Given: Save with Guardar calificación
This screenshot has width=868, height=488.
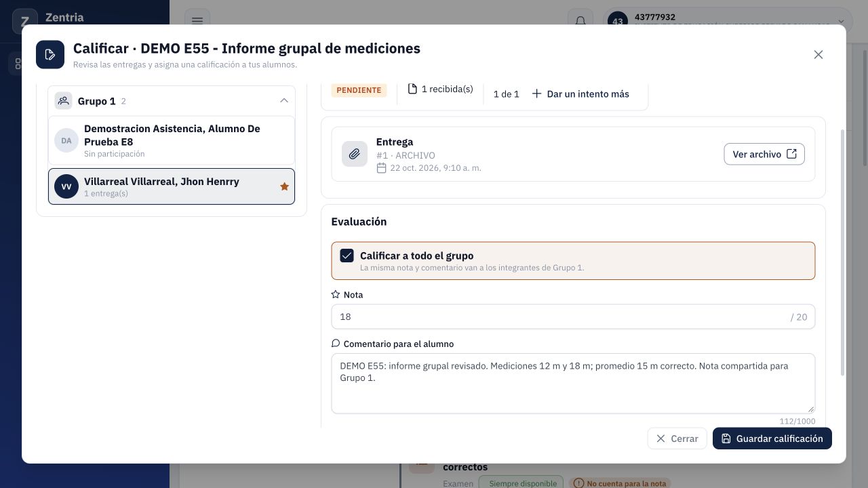Looking at the screenshot, I should click(x=772, y=439).
